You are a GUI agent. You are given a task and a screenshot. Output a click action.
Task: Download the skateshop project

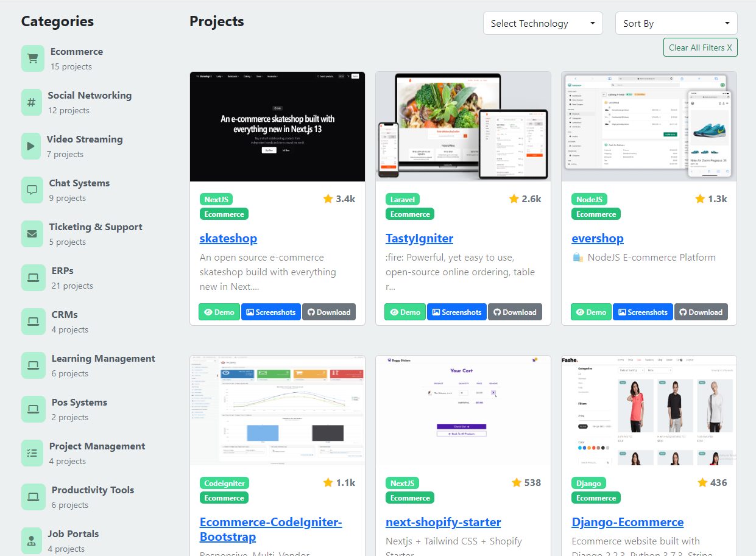329,312
